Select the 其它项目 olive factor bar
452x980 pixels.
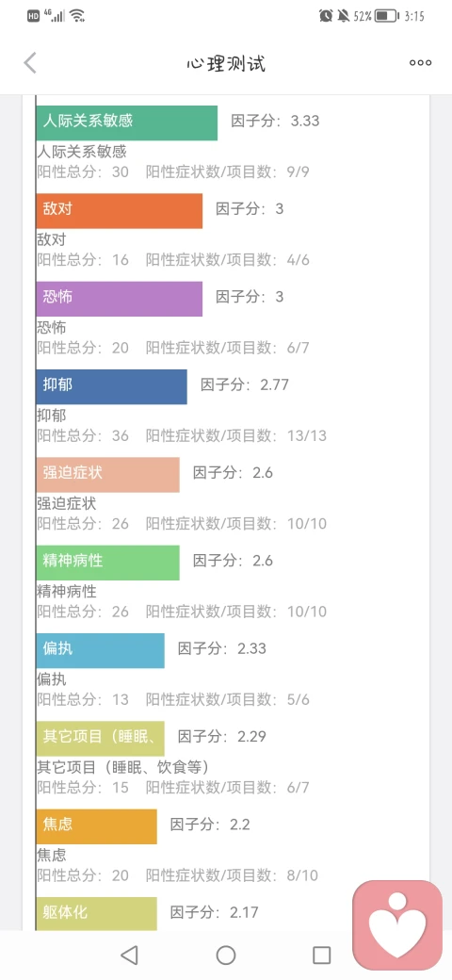[101, 739]
